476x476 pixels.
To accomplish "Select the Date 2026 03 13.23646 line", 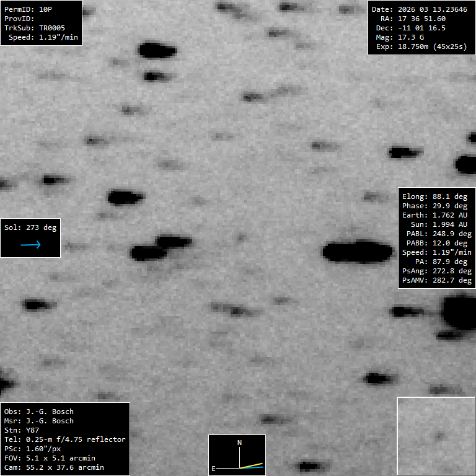I will (x=419, y=10).
